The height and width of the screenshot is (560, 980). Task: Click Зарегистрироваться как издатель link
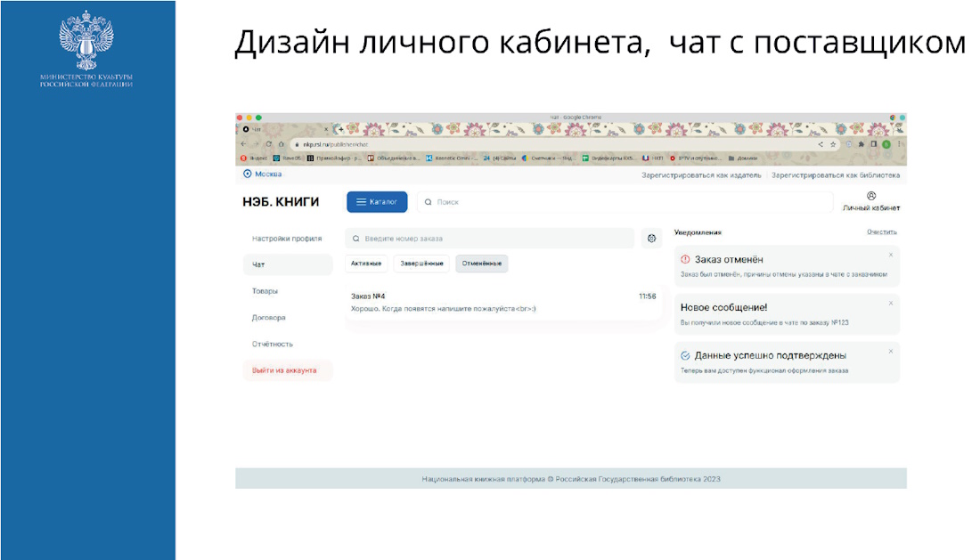point(701,175)
